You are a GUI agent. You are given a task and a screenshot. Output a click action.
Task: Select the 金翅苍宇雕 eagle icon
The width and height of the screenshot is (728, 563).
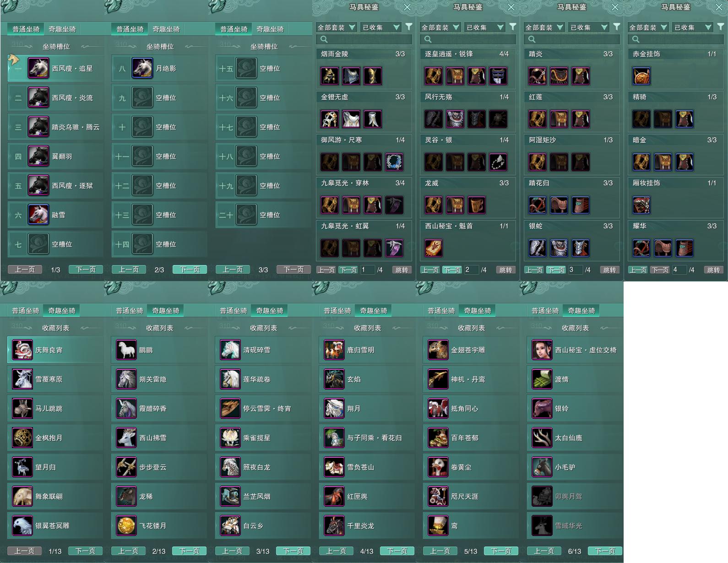click(x=438, y=350)
